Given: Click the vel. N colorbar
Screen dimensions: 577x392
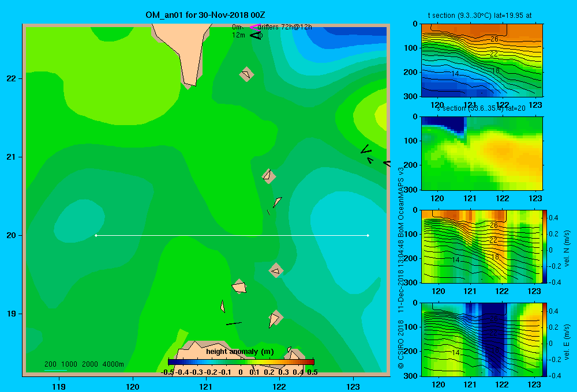Looking at the screenshot, I should pyautogui.click(x=545, y=246).
